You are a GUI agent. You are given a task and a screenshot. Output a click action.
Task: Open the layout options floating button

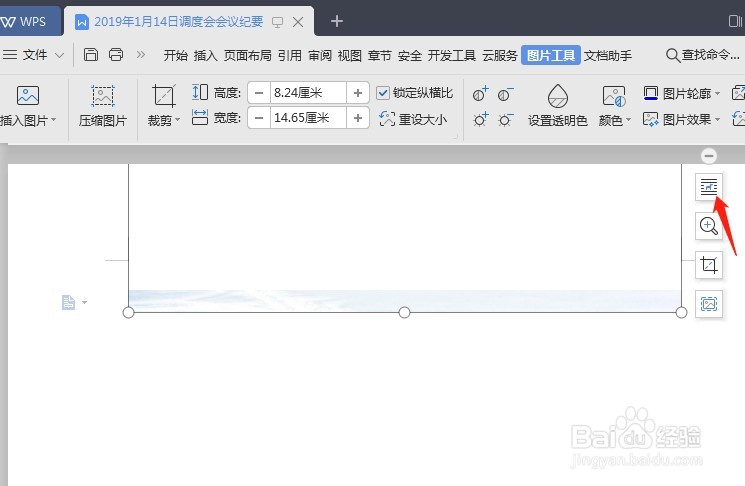pos(709,187)
